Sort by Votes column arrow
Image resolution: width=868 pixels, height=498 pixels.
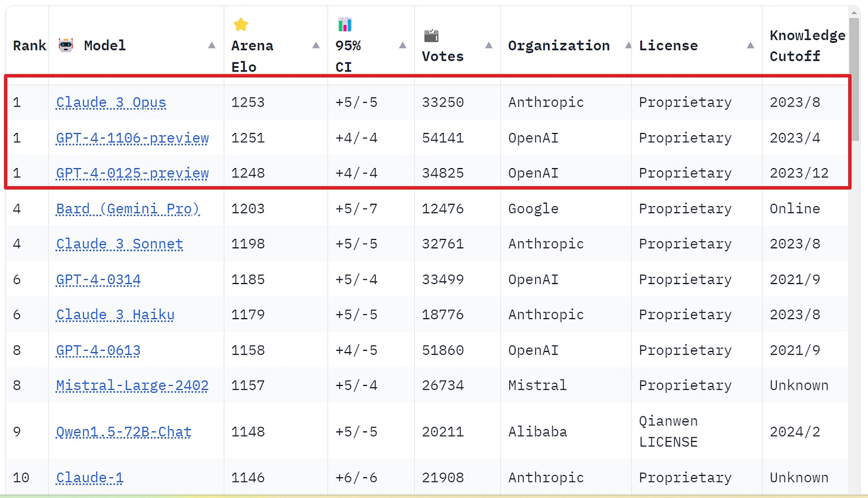click(x=489, y=45)
